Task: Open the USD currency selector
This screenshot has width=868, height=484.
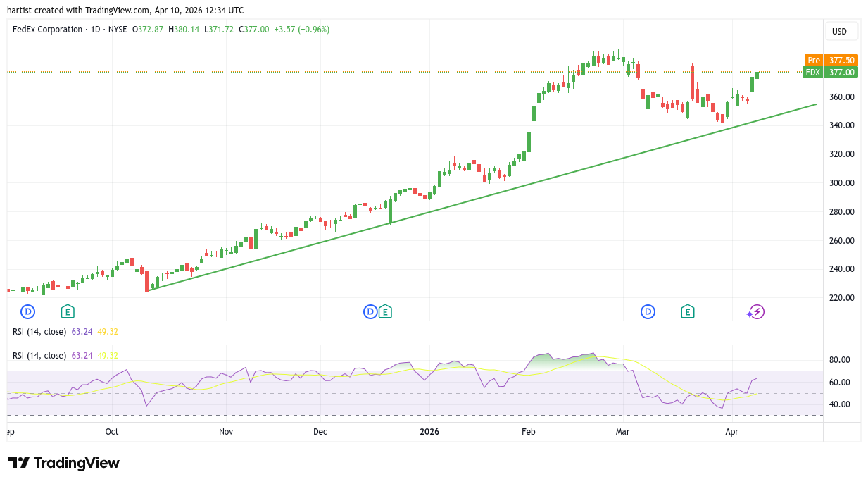Action: 840,31
